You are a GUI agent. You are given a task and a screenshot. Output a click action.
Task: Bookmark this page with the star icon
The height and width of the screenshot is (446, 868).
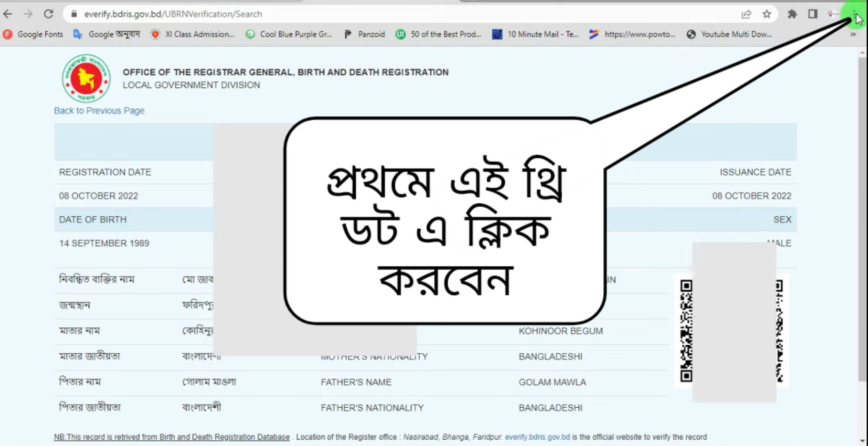[x=766, y=14]
